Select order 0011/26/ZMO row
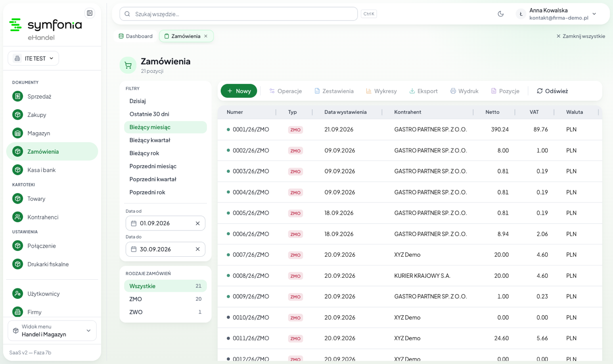Viewport: 613px width, 364px height. coord(409,338)
